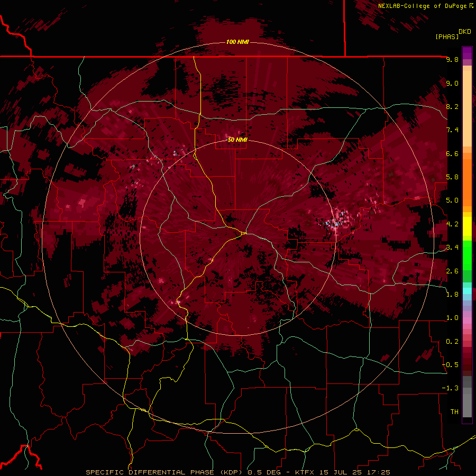Click the 9.8 value on the color scale

452,59
